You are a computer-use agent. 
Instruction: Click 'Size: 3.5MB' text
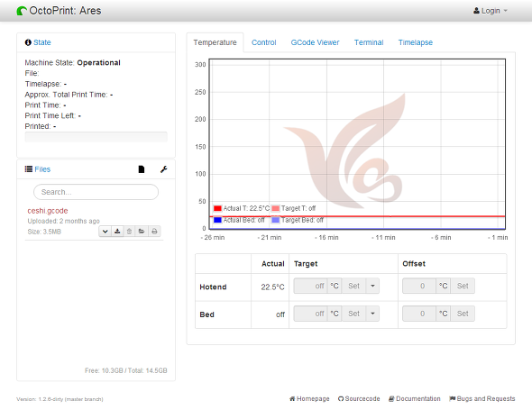44,232
